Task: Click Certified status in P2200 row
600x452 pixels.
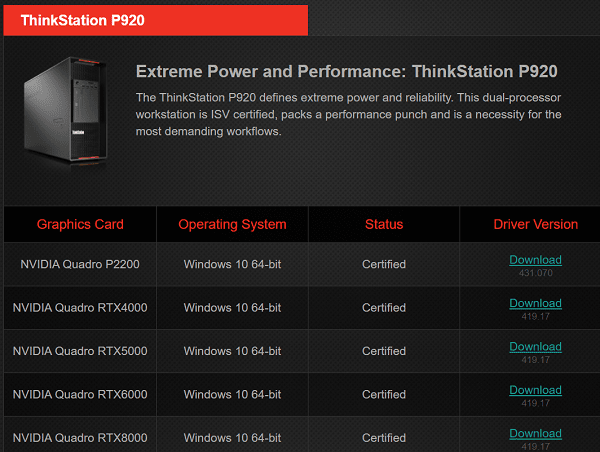Action: coord(384,264)
